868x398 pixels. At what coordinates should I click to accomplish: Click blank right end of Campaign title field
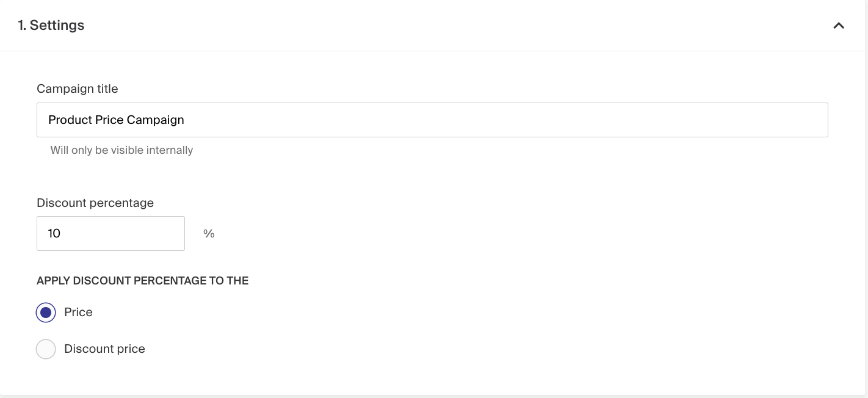click(x=763, y=120)
